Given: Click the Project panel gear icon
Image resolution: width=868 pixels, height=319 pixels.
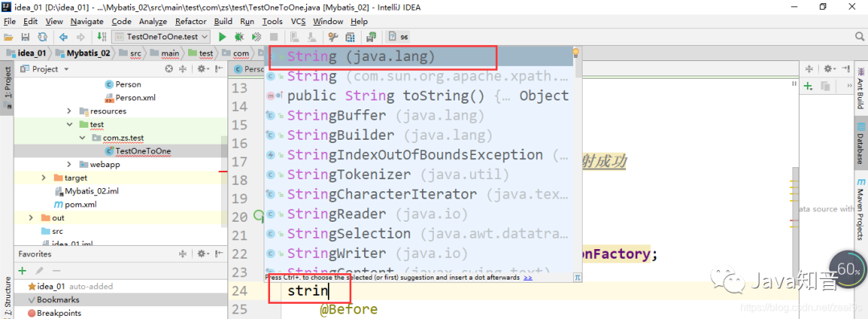Looking at the screenshot, I should pyautogui.click(x=202, y=68).
